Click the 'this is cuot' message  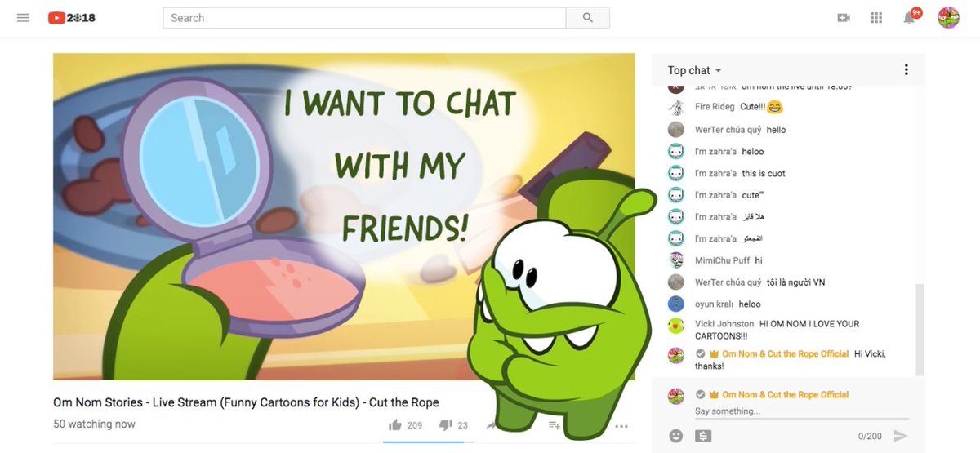point(764,173)
